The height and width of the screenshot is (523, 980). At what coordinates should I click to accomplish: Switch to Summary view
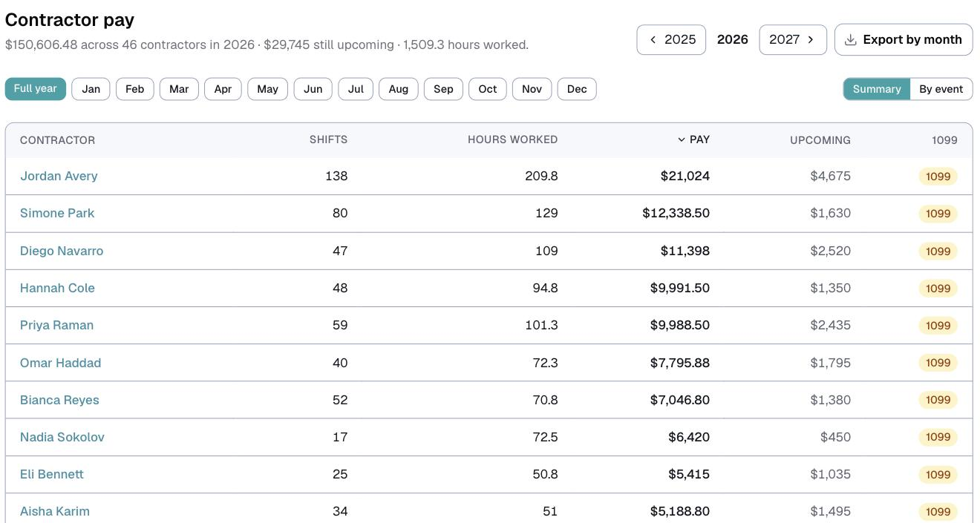(877, 89)
